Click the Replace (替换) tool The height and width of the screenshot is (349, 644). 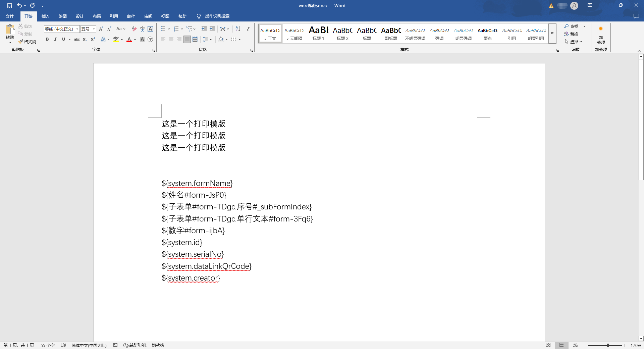tap(571, 34)
